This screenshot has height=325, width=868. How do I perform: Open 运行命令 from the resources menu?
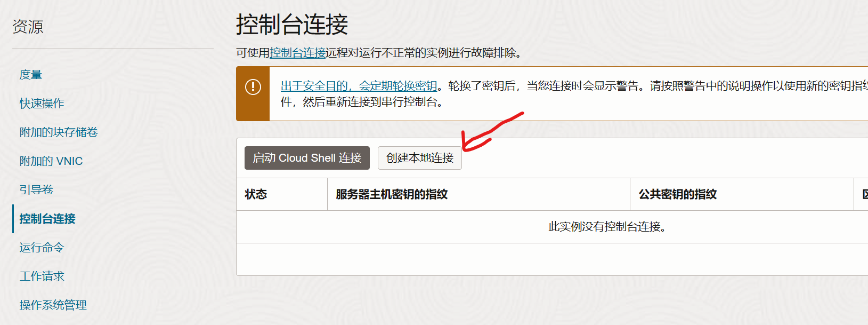click(x=42, y=248)
